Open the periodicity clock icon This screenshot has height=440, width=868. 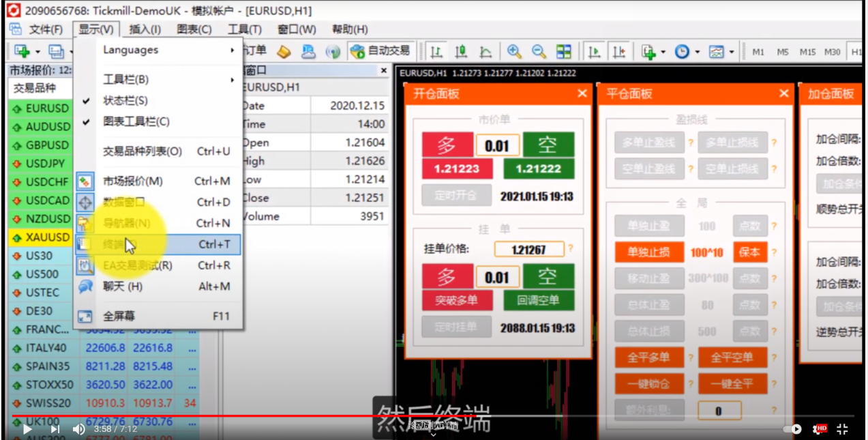[682, 52]
